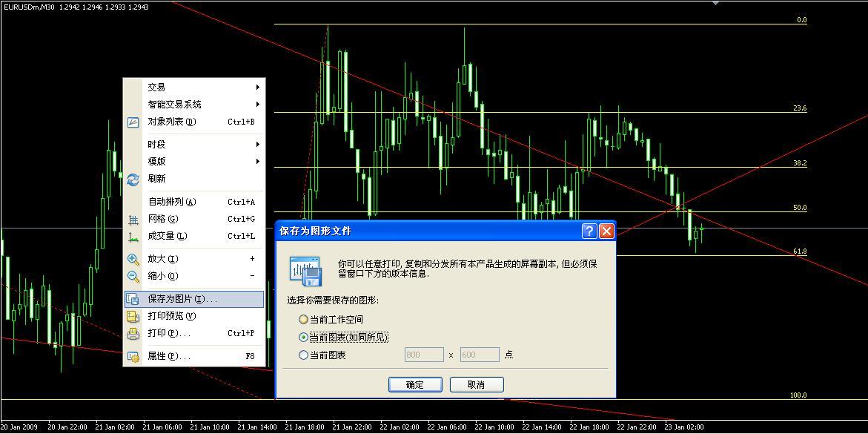
Task: Click the width field showing 800
Action: [x=425, y=355]
